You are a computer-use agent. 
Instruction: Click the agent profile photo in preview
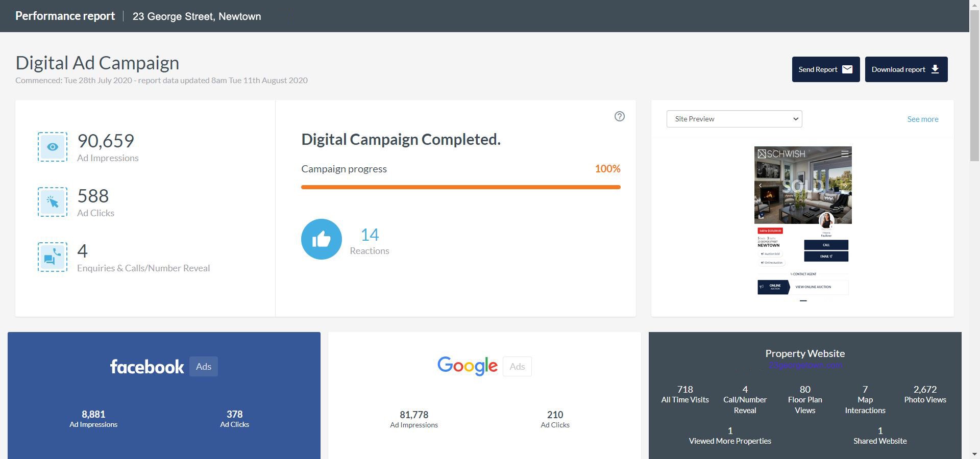click(826, 220)
